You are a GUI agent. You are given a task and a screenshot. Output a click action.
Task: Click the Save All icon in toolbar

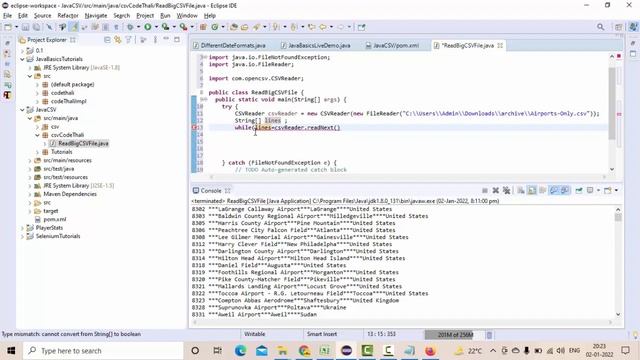point(36,27)
